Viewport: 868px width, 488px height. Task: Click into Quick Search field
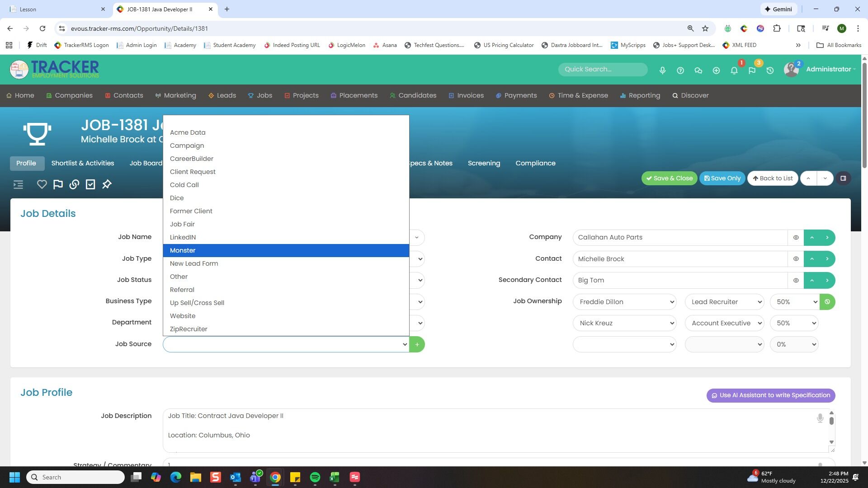click(602, 70)
